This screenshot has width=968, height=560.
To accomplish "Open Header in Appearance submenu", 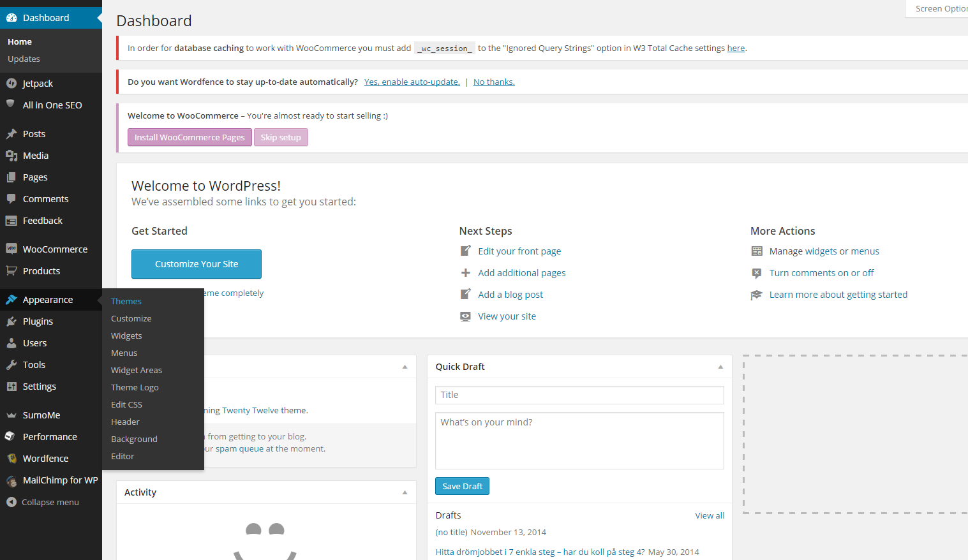I will 125,422.
